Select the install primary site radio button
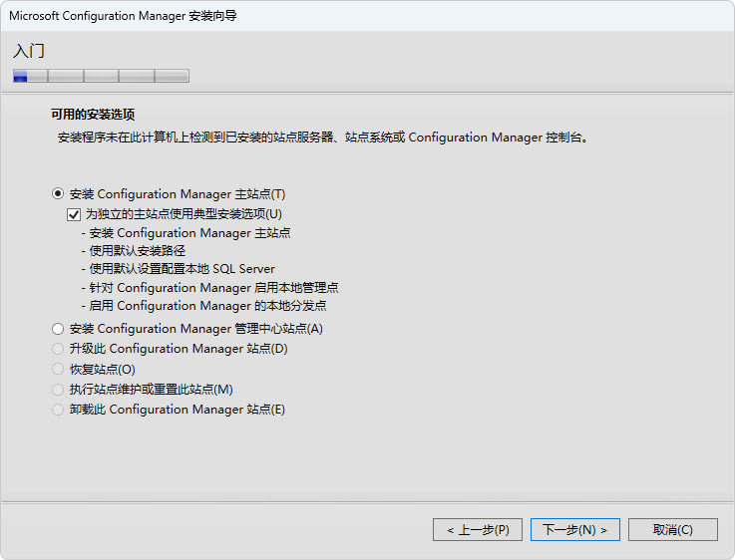 58,194
